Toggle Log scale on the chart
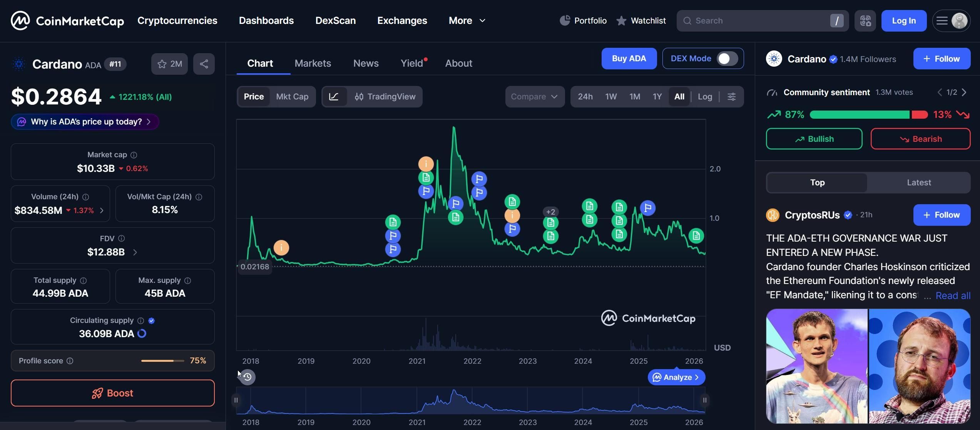980x430 pixels. [705, 97]
